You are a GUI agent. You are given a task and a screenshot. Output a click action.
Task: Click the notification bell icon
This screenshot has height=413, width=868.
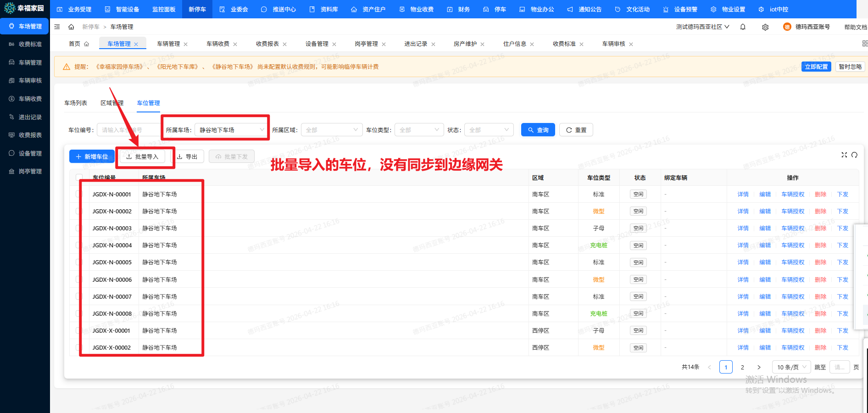pos(743,27)
